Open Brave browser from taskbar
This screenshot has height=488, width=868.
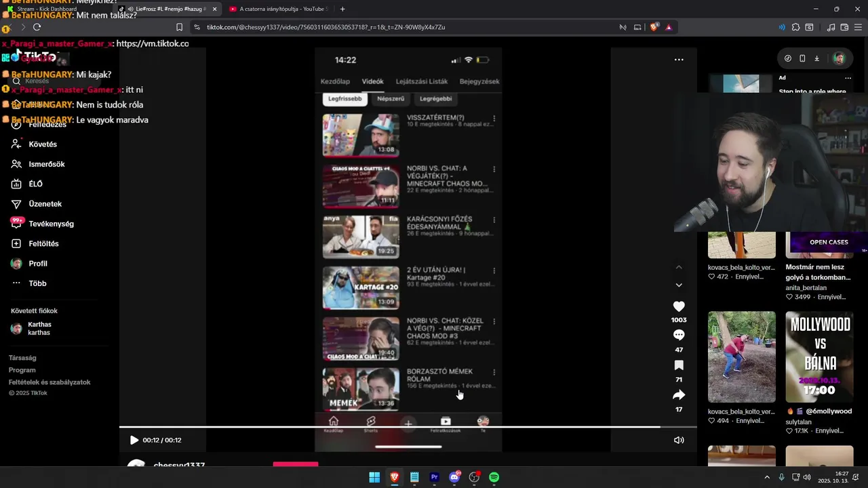coord(394,477)
